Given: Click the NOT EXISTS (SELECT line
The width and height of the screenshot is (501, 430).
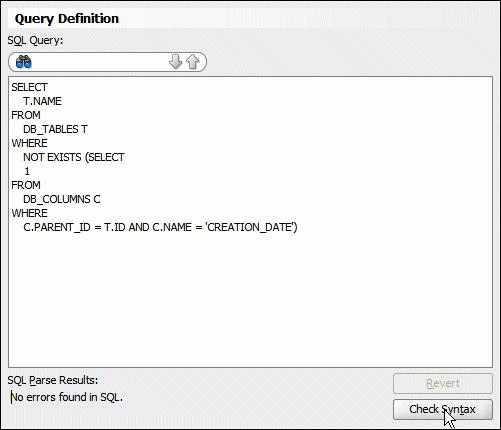Looking at the screenshot, I should coord(74,157).
